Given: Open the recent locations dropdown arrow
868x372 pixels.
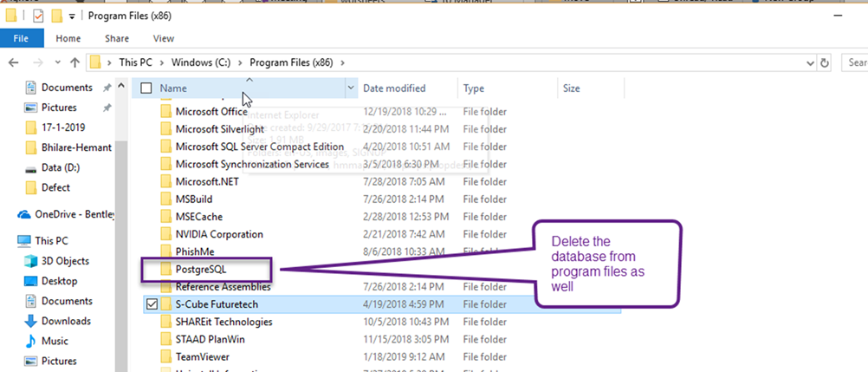Looking at the screenshot, I should (57, 63).
